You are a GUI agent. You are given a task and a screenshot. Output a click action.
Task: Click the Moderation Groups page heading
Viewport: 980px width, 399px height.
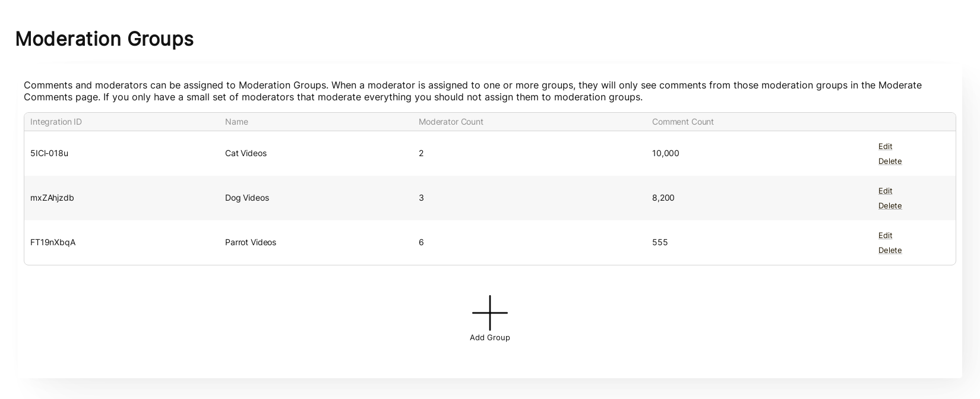click(105, 39)
